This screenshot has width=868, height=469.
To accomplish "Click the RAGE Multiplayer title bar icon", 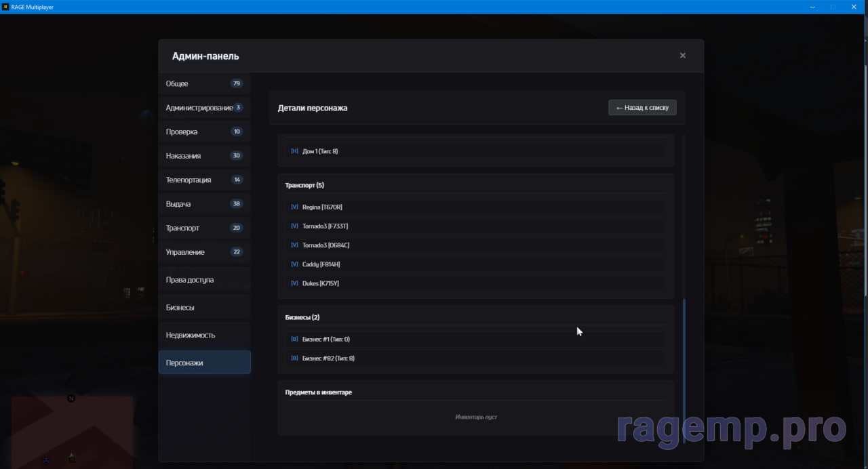I will pos(5,7).
